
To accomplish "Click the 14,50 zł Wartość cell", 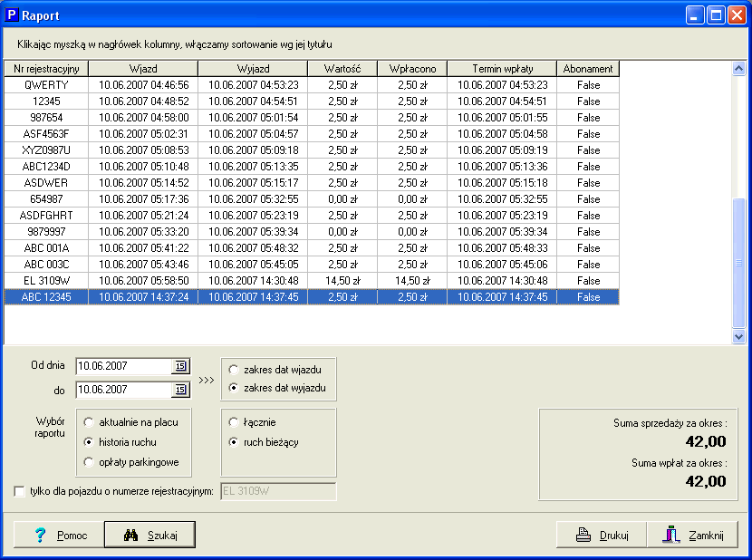I will (342, 281).
